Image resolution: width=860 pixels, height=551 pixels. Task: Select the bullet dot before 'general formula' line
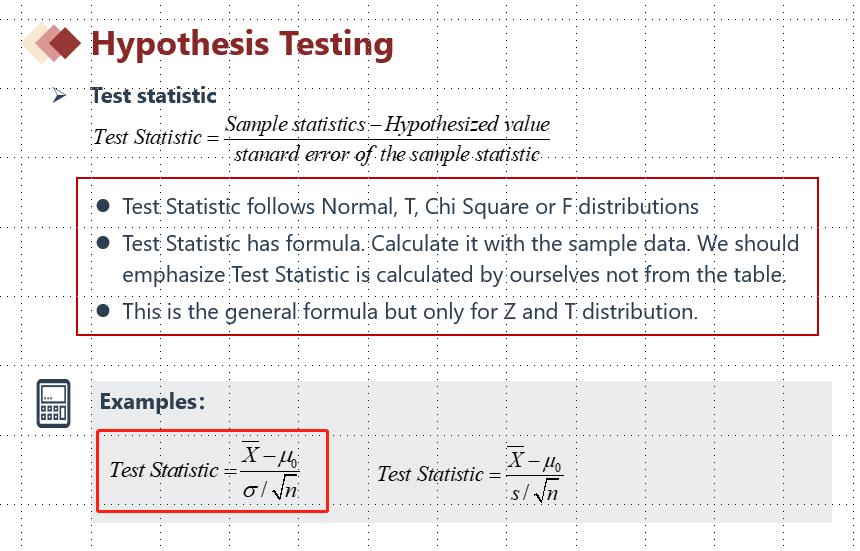[x=102, y=311]
